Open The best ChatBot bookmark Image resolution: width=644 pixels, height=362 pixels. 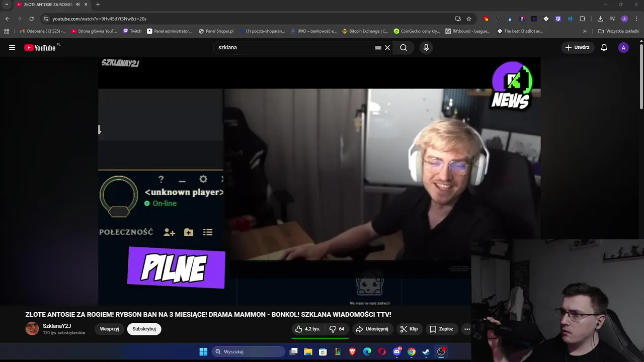[x=520, y=31]
